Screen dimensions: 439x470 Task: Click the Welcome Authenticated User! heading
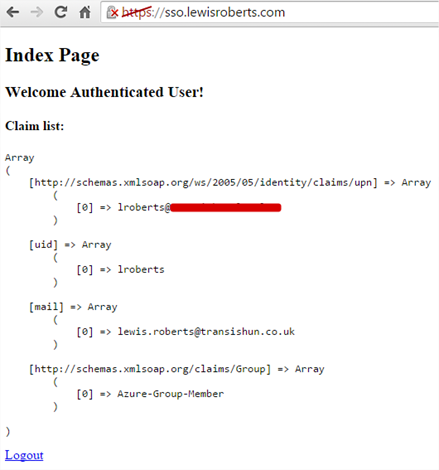104,92
